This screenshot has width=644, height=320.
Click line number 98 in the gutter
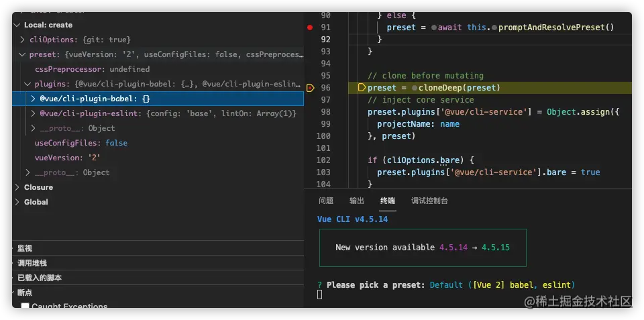point(326,112)
